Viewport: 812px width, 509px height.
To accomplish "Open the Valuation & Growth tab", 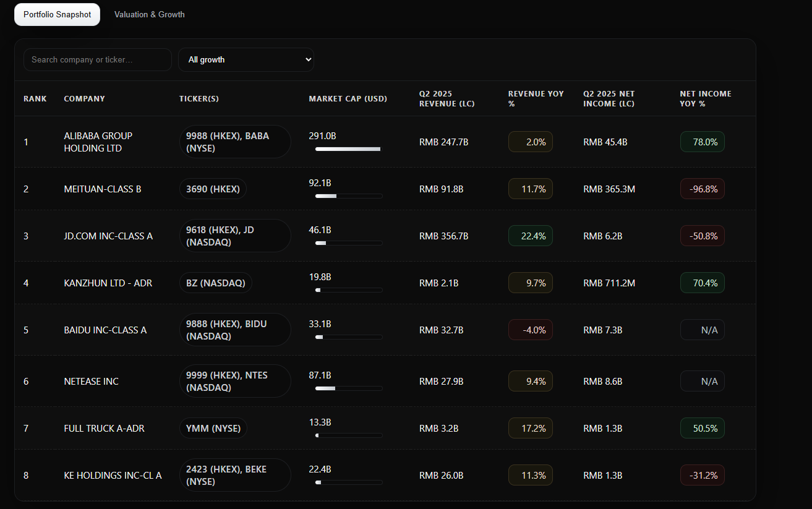I will [x=150, y=14].
